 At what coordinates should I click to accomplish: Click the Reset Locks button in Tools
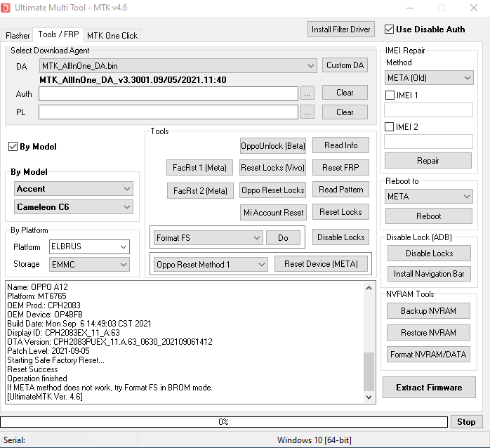[340, 212]
